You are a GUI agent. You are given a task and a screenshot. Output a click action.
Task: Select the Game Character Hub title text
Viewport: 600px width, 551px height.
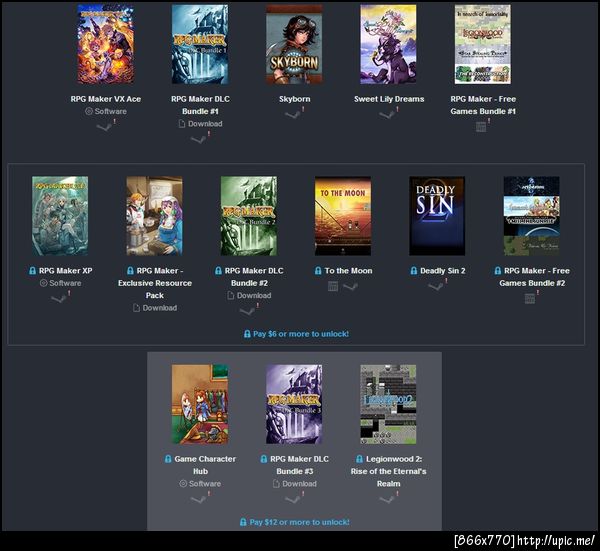point(205,465)
